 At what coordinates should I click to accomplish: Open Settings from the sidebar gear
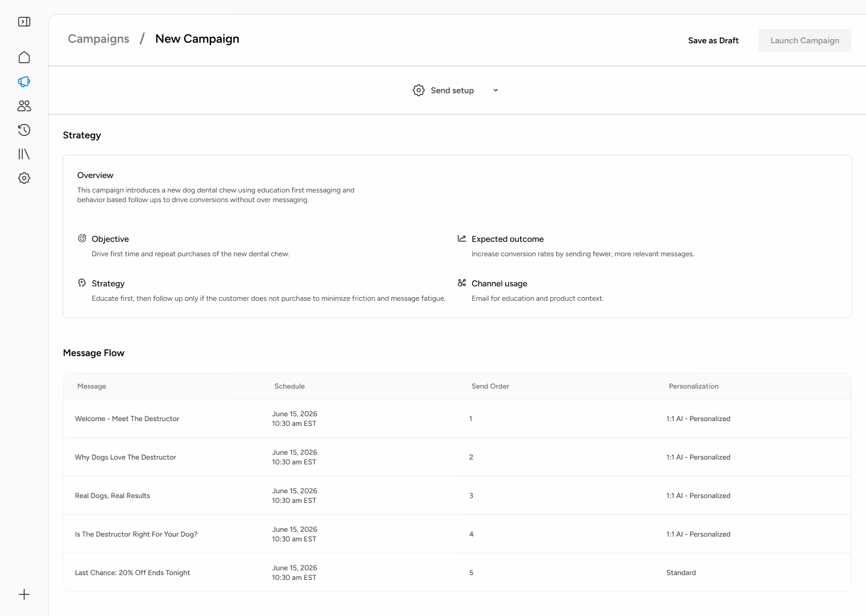point(24,177)
